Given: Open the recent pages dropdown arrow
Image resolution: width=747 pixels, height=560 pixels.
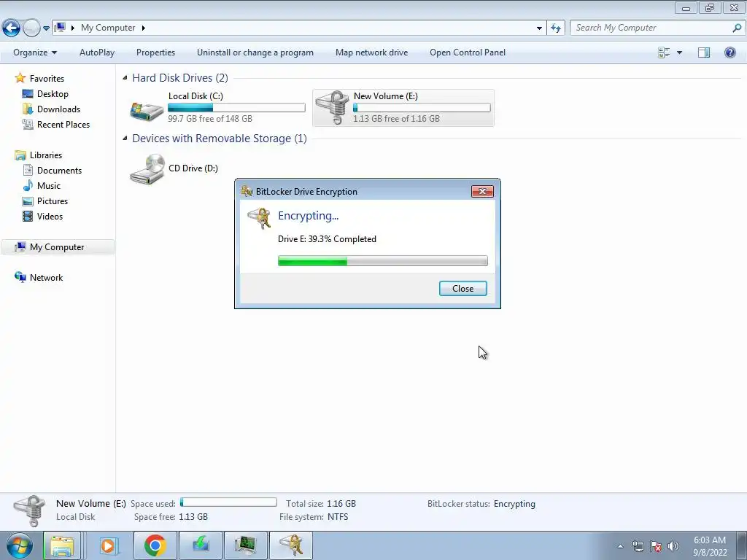Looking at the screenshot, I should 46,28.
